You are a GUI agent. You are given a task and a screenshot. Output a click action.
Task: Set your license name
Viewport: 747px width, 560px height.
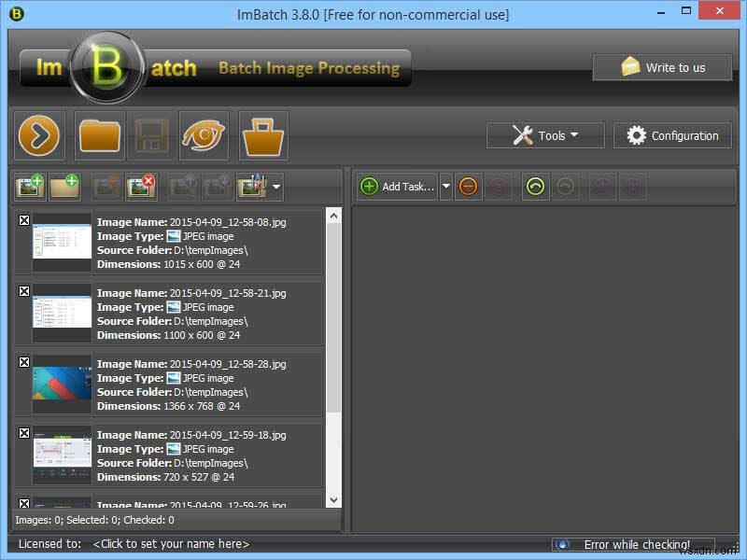pyautogui.click(x=168, y=543)
